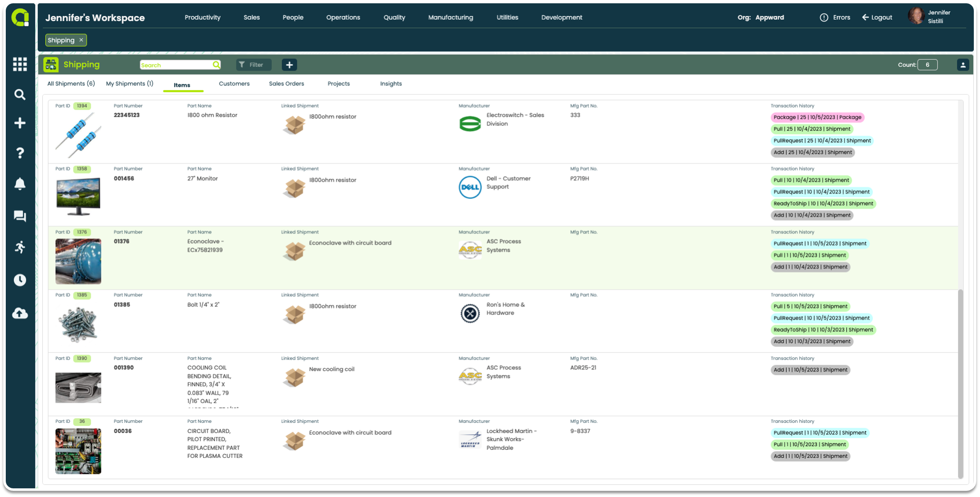Image resolution: width=980 pixels, height=497 pixels.
Task: Click the Count value box
Action: 927,65
